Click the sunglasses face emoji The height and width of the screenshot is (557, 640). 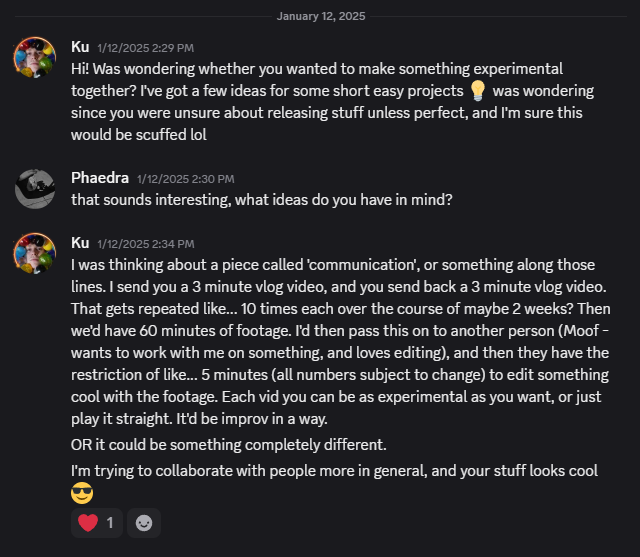pos(82,492)
